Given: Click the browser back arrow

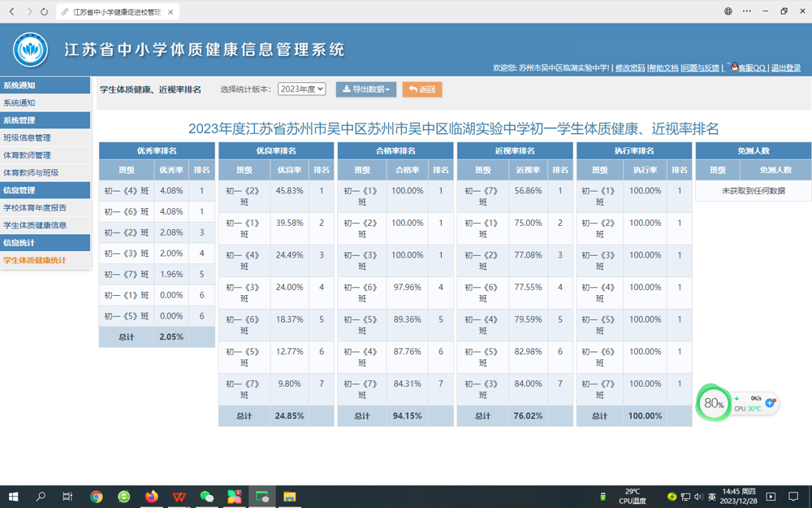Looking at the screenshot, I should [12, 12].
